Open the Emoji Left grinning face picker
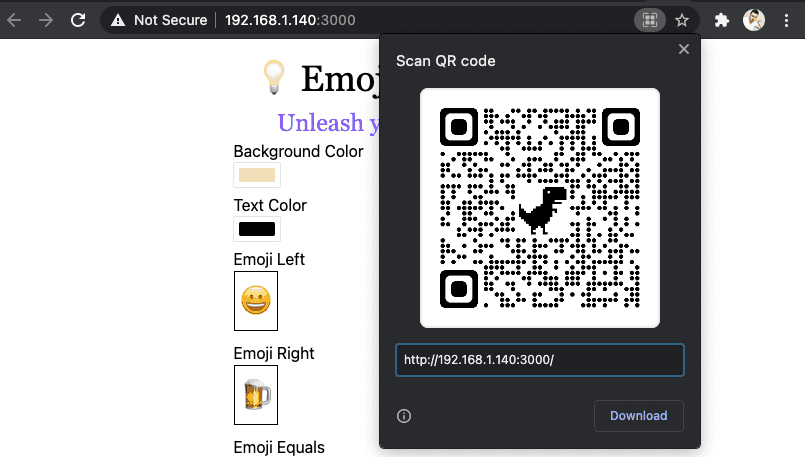Image resolution: width=805 pixels, height=457 pixels. [256, 301]
